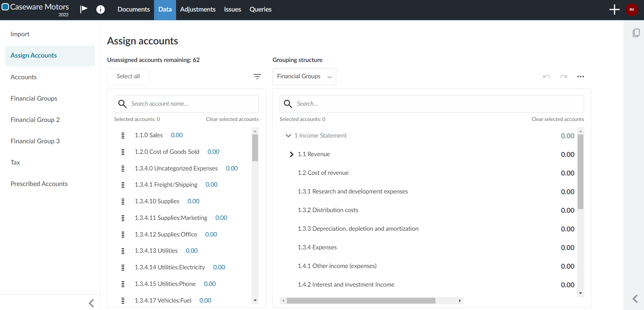Switch to the Adjustments tab
The height and width of the screenshot is (310, 644).
(198, 9)
